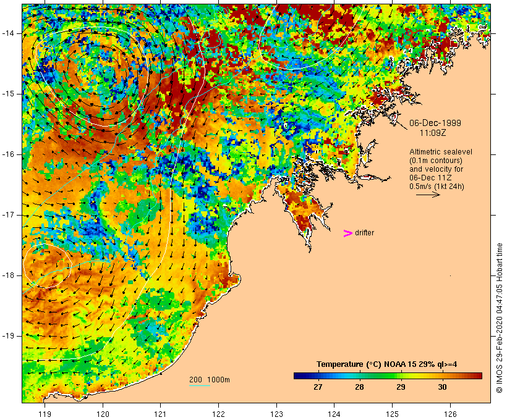The image size is (507, 420).
Task: Click the color bar value 30
Action: coord(442,387)
